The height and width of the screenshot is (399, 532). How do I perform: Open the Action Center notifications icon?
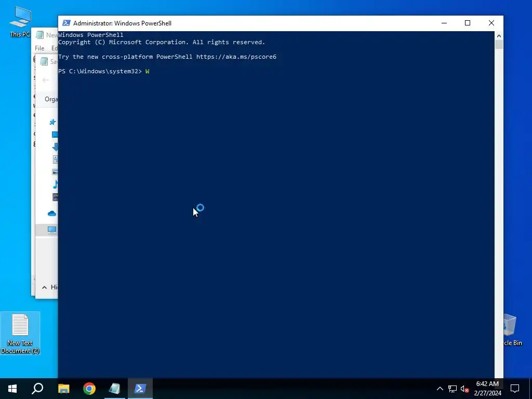(515, 389)
